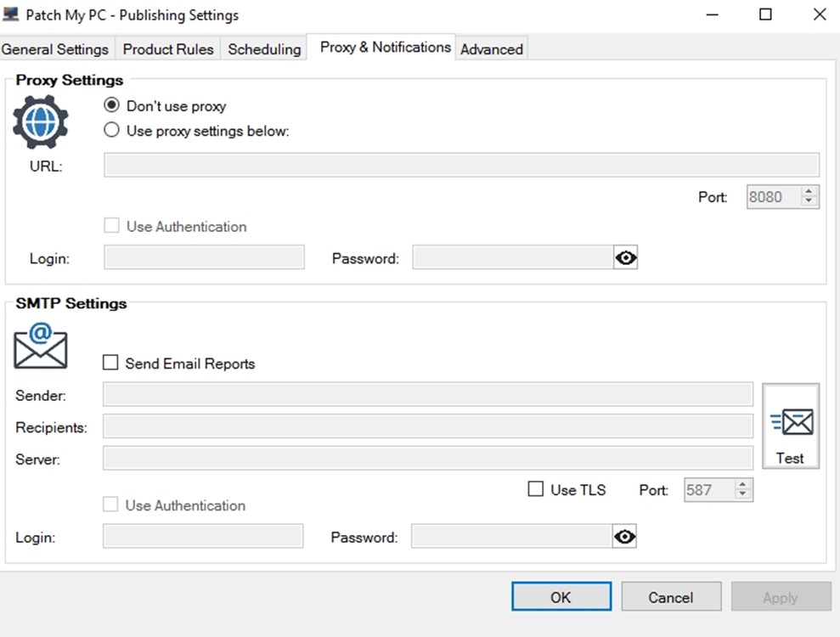840x637 pixels.
Task: Click the proxy globe gear icon
Action: [x=40, y=121]
